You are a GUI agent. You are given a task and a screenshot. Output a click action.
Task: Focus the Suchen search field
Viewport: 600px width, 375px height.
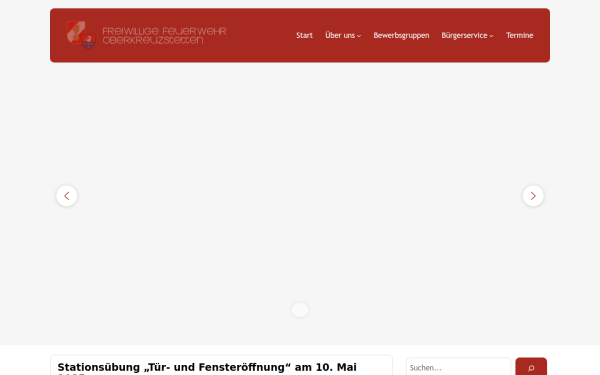458,367
